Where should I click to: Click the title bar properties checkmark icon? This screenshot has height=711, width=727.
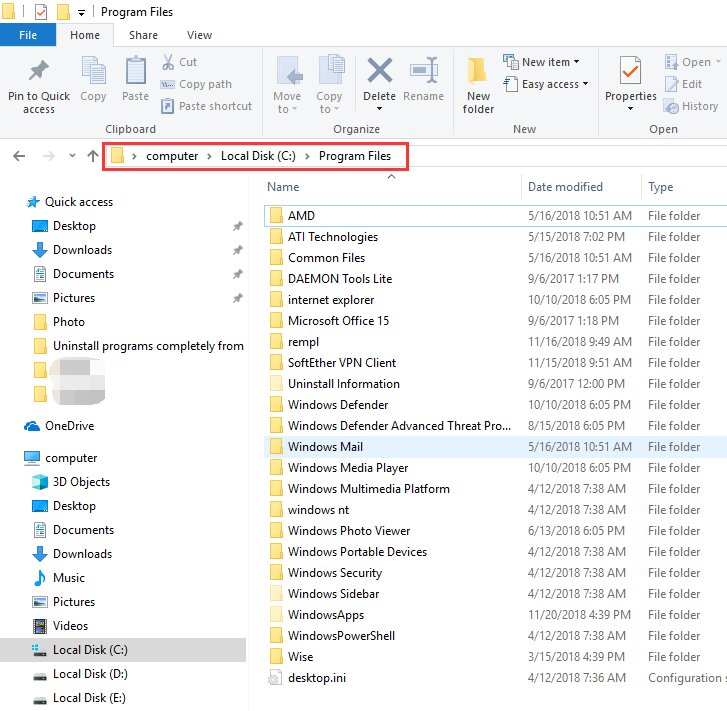(41, 12)
